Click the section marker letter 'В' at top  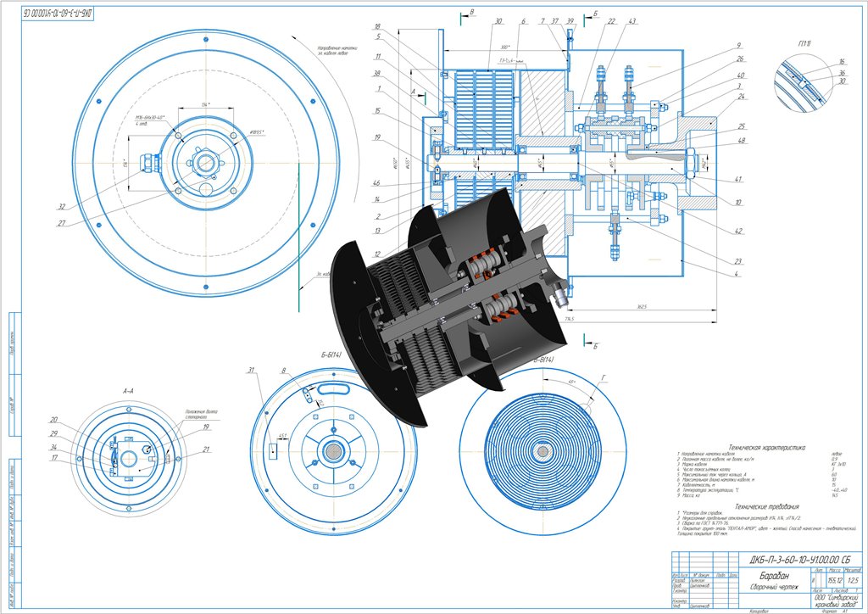tap(471, 12)
